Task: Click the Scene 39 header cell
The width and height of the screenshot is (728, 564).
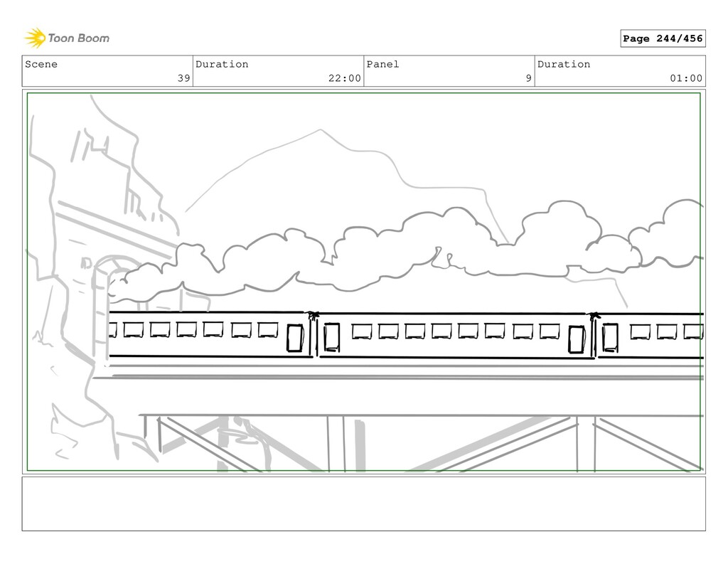Action: 107,71
